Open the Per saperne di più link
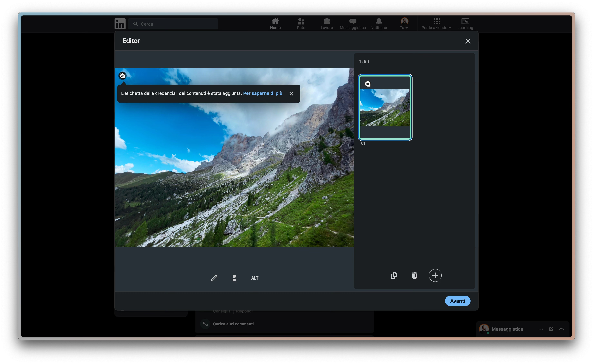This screenshot has height=364, width=593. click(262, 93)
